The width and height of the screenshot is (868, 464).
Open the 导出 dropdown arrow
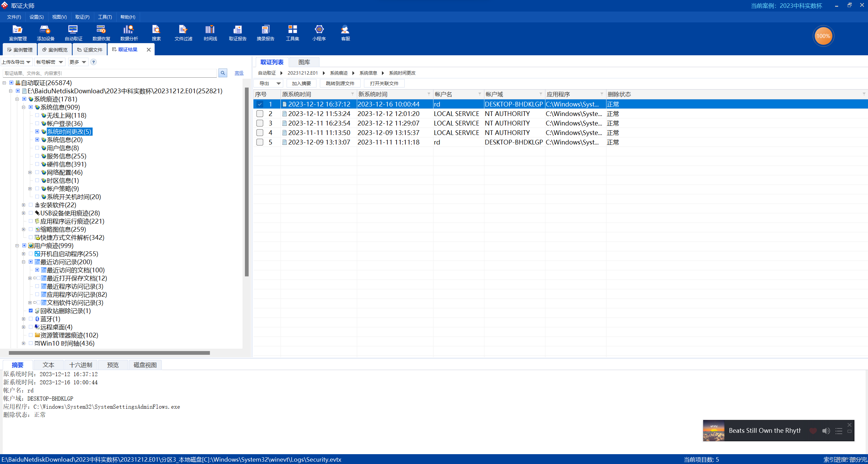coord(278,83)
